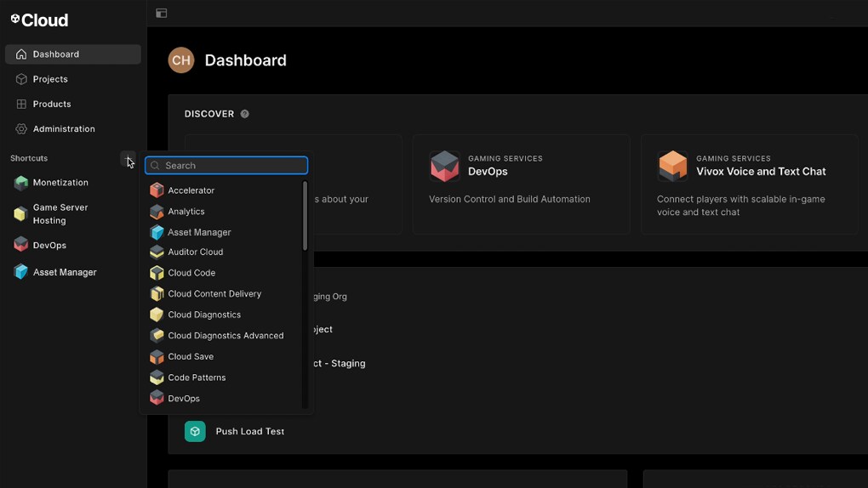868x488 pixels.
Task: Click the Push Load Test project icon
Action: click(195, 432)
